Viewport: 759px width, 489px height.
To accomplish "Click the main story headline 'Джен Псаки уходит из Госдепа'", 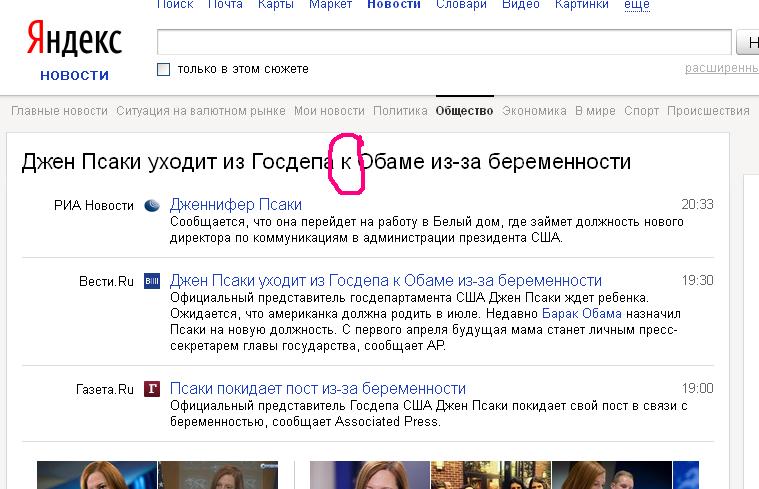I will tap(326, 162).
